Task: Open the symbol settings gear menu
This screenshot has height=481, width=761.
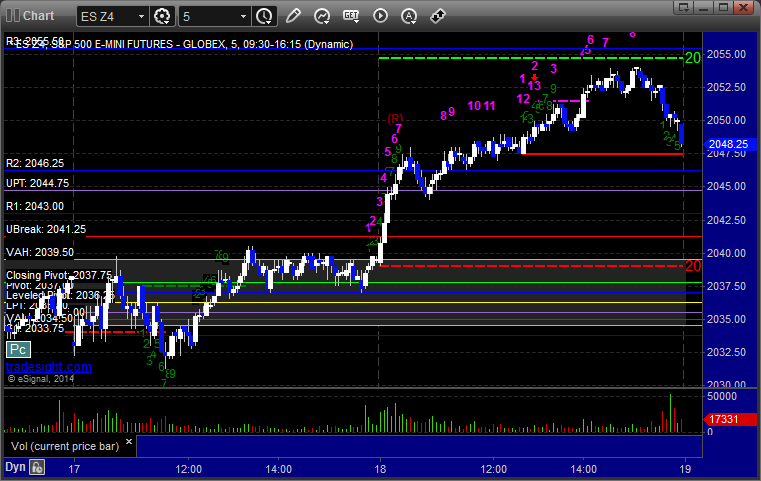Action: pyautogui.click(x=162, y=17)
